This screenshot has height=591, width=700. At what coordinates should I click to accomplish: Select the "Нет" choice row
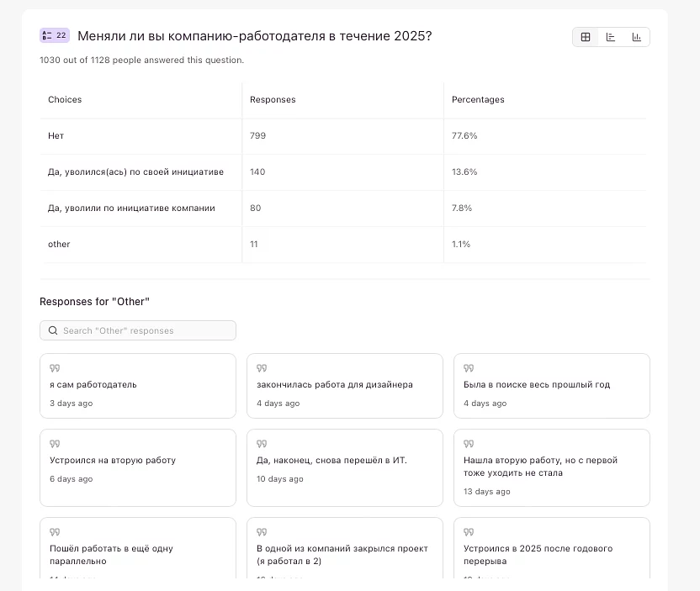coord(56,135)
